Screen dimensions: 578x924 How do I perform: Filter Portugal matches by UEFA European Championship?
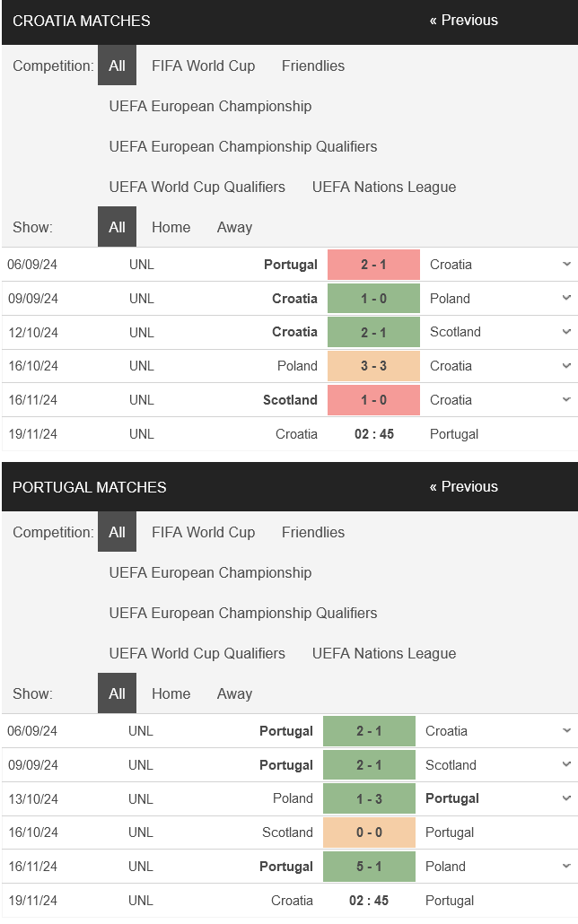211,572
